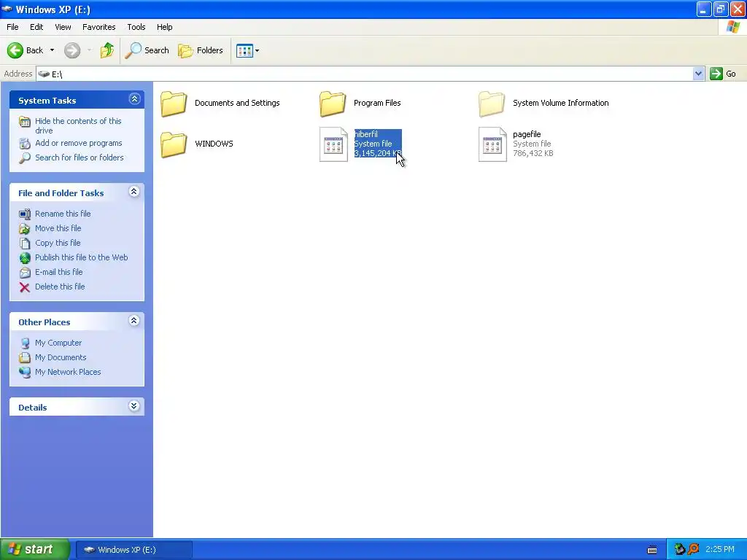Click the 2:25 PM clock

720,550
